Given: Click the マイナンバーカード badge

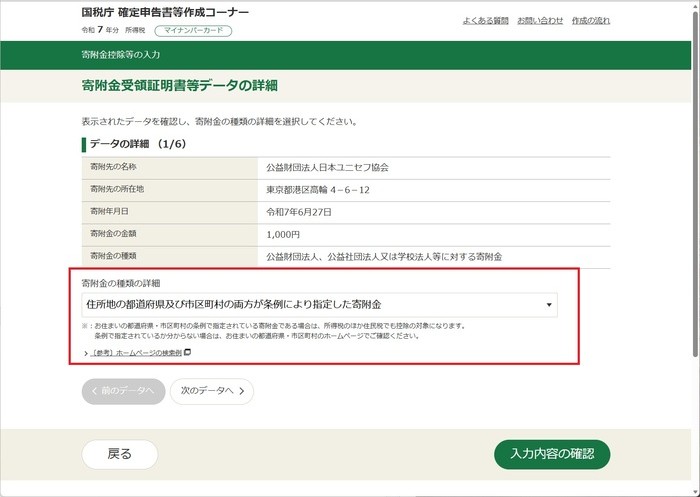Looking at the screenshot, I should pos(192,31).
